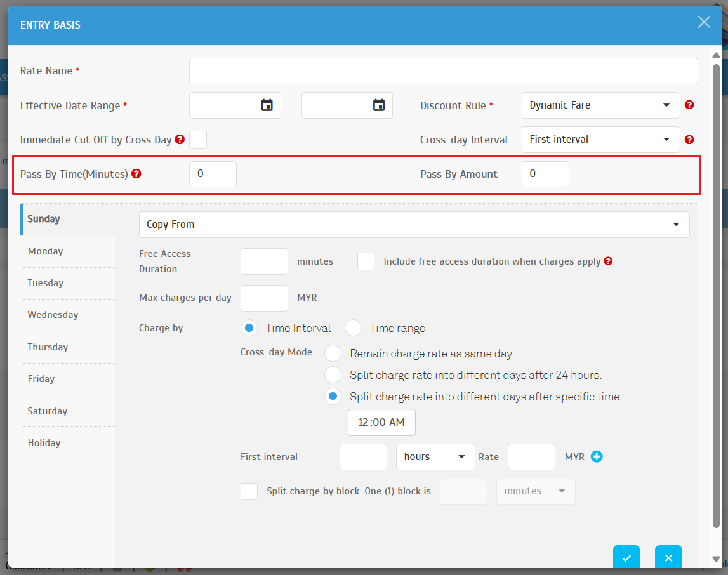Click the blue X cancel button
728x575 pixels.
point(668,557)
